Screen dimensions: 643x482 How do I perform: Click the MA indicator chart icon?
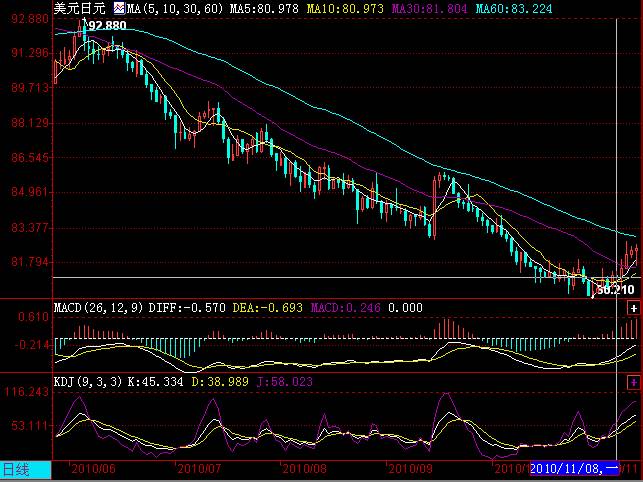point(119,8)
